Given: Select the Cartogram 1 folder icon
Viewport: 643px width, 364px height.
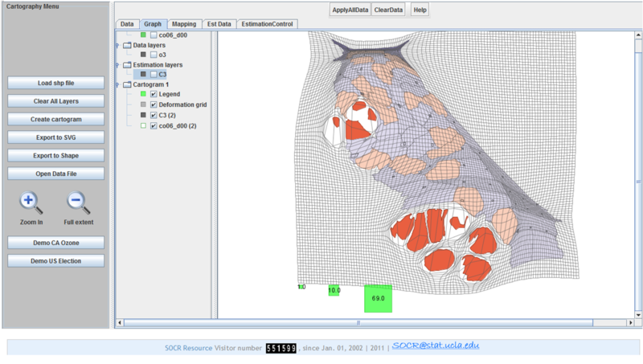Looking at the screenshot, I should click(x=127, y=84).
